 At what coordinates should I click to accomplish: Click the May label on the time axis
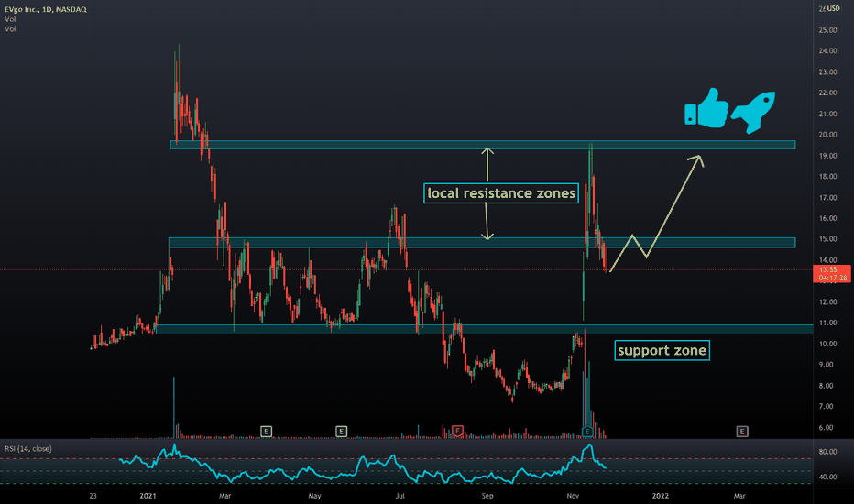(x=314, y=495)
